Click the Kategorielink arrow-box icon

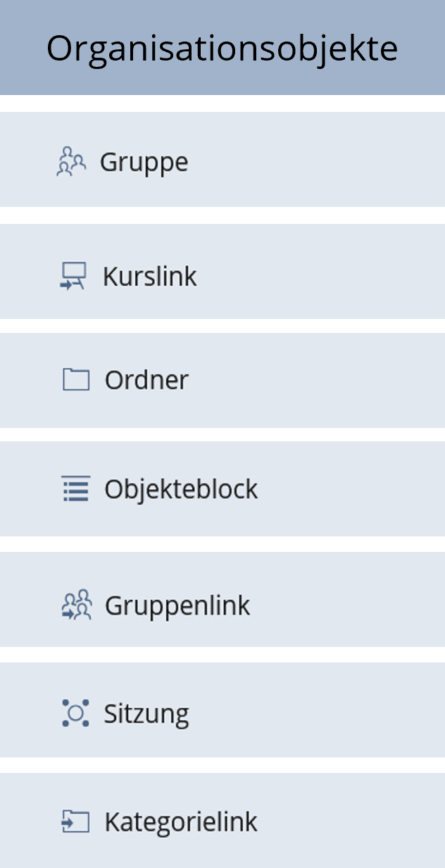tap(75, 820)
